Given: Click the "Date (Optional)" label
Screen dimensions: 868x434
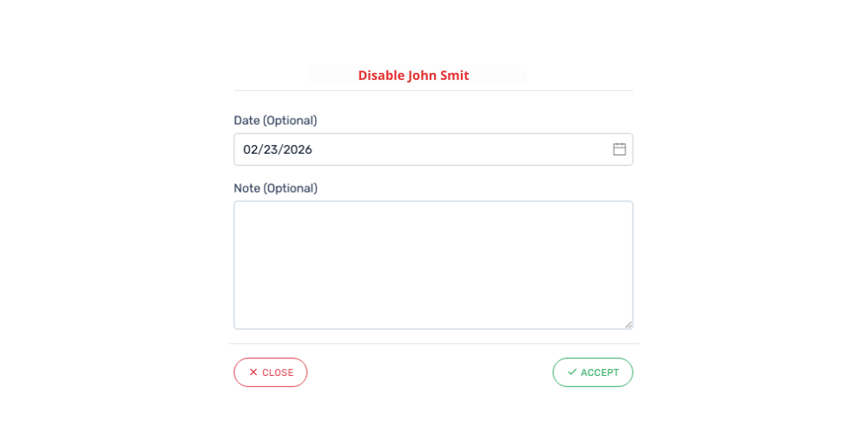Looking at the screenshot, I should pos(275,121).
